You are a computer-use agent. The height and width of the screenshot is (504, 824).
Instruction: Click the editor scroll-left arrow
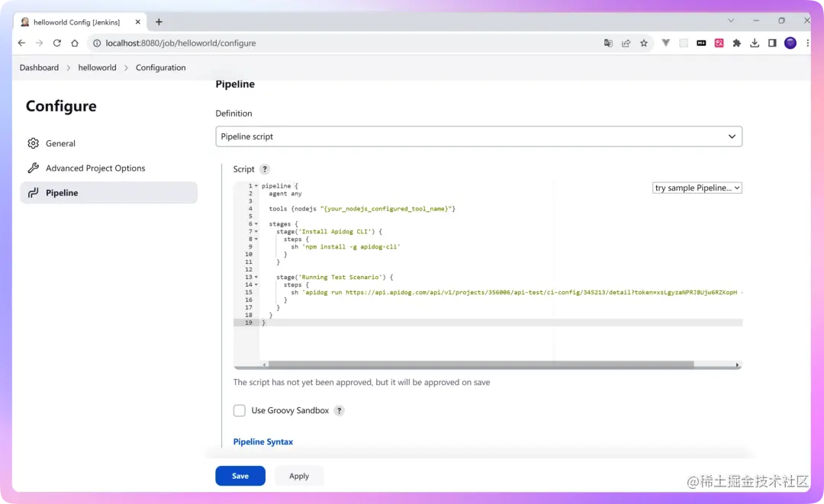[x=264, y=365]
